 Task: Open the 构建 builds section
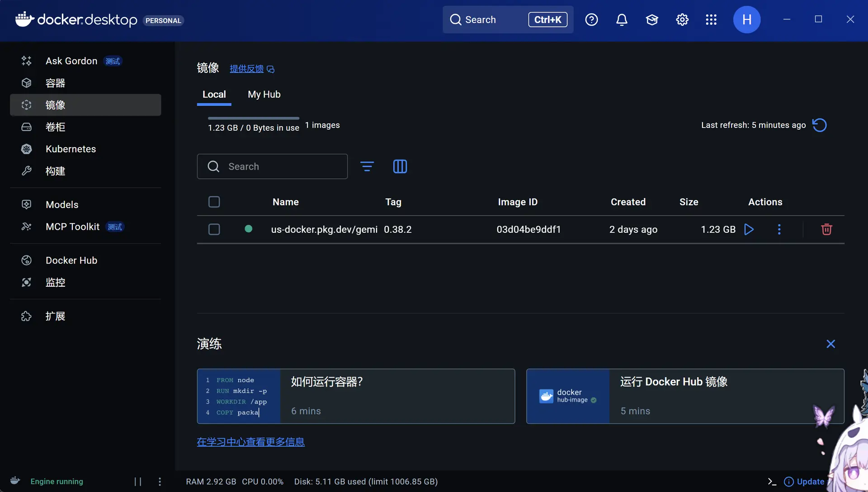85,171
